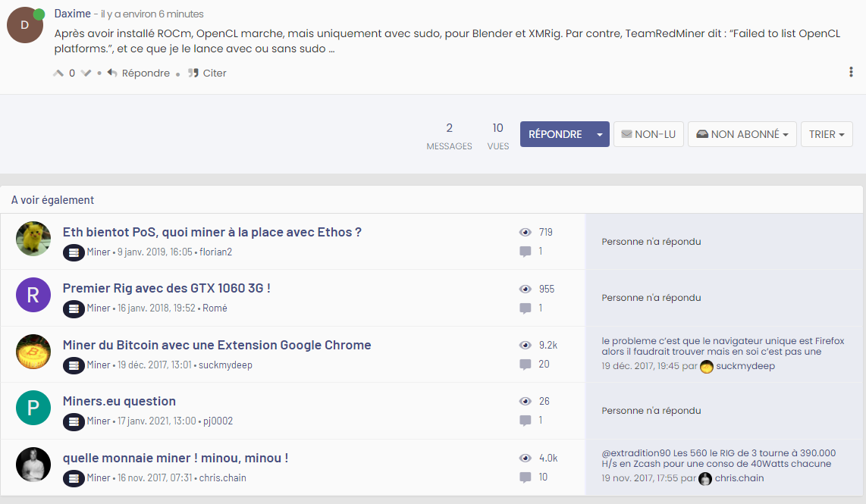866x504 pixels.
Task: Click suckmydeep's small avatar in last reply
Action: 707,367
